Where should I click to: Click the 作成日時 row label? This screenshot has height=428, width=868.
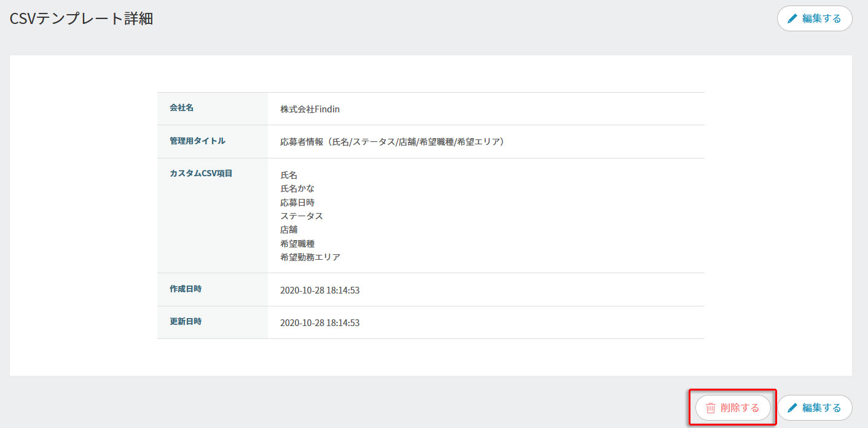coord(186,289)
